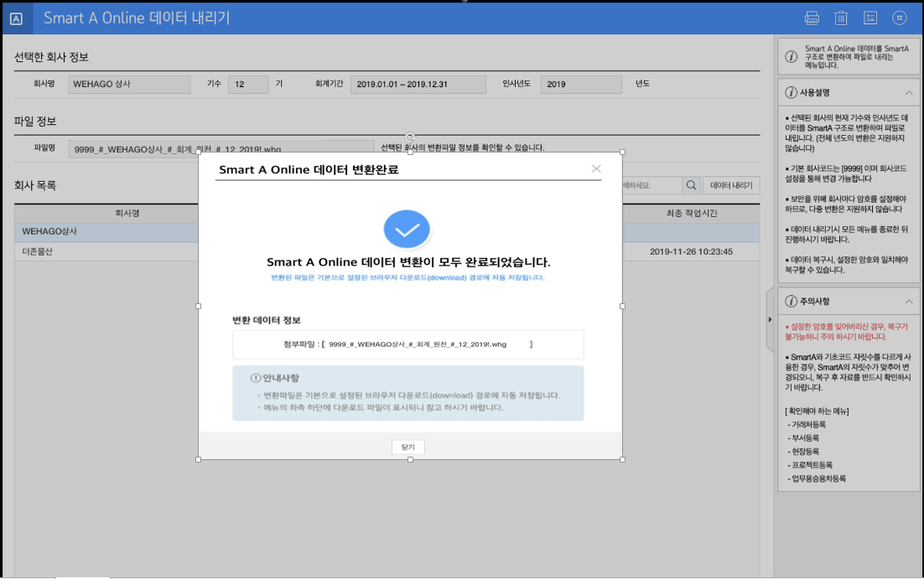Click the blue checkmark completion icon
Viewport: 924px width, 579px height.
407,229
